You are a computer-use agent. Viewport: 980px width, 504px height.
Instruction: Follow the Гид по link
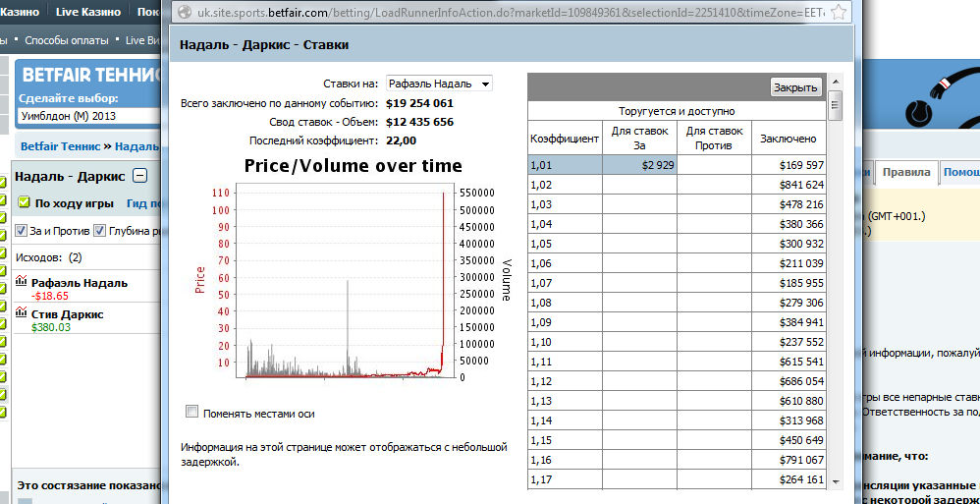click(143, 203)
